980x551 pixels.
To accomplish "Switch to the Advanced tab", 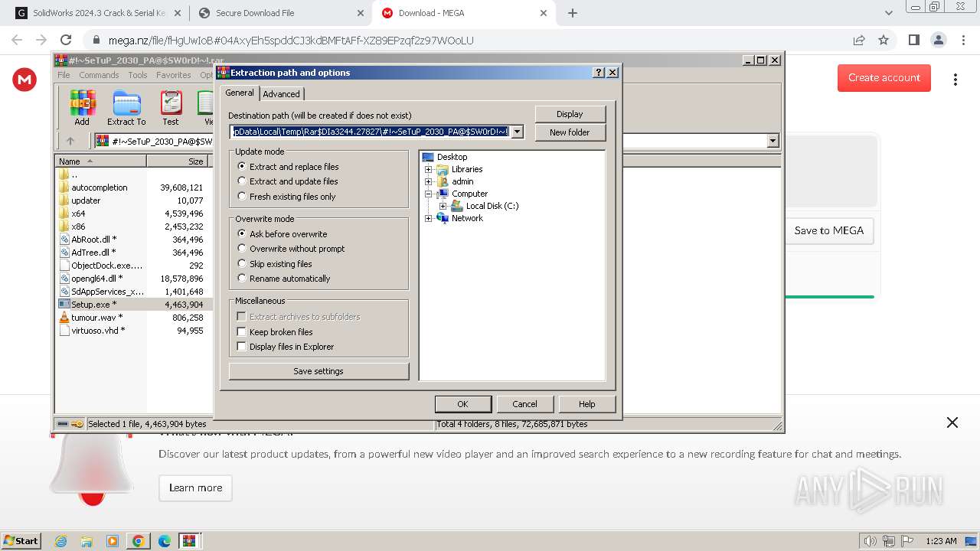I will coord(282,94).
